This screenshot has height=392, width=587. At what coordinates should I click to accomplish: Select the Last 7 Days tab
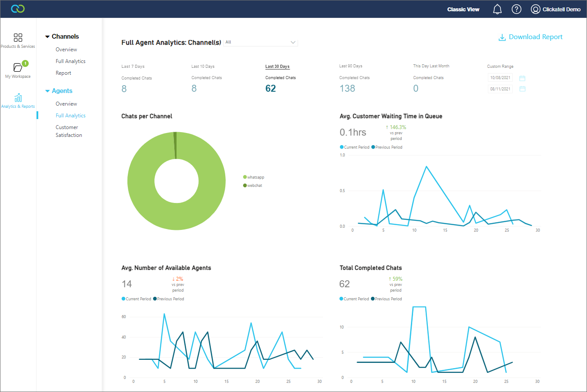point(133,66)
